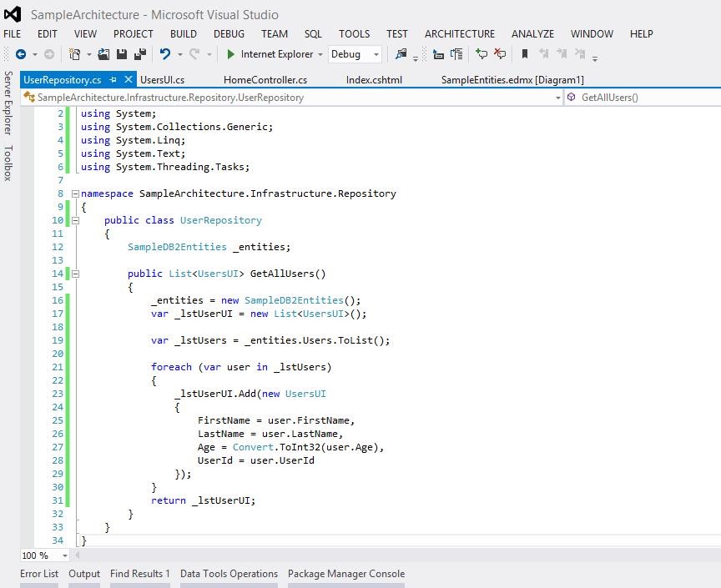
Task: Collapse the SampleArchitecture.Infrastructure.Repository namespace block
Action: tap(74, 193)
